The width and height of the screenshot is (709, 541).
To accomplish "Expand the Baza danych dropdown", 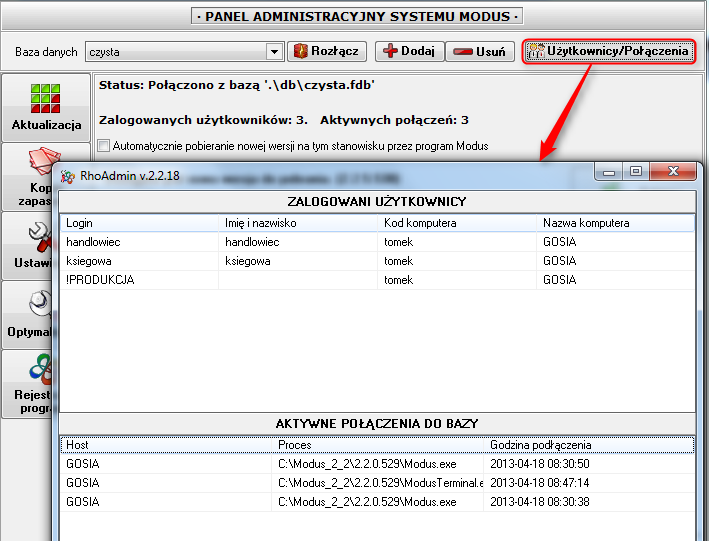I will click(275, 52).
